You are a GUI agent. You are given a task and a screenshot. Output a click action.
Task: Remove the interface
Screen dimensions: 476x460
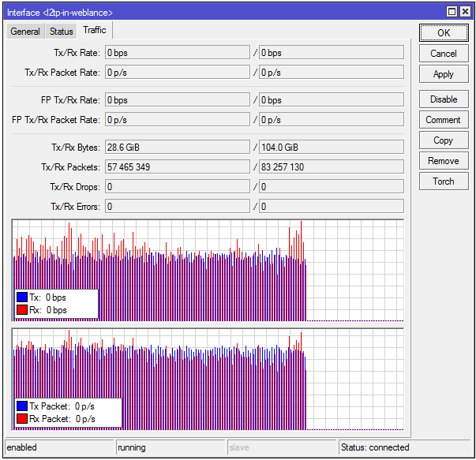[x=444, y=161]
